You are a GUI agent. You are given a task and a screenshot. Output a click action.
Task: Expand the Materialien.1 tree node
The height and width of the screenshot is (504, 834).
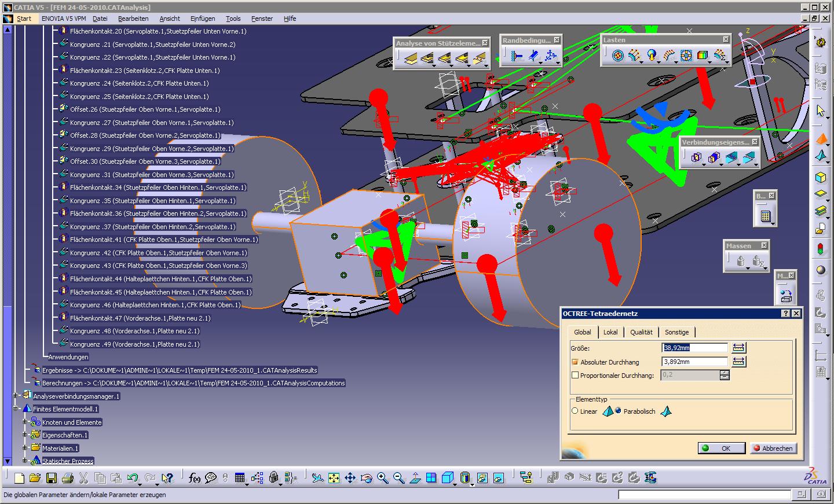coord(25,448)
